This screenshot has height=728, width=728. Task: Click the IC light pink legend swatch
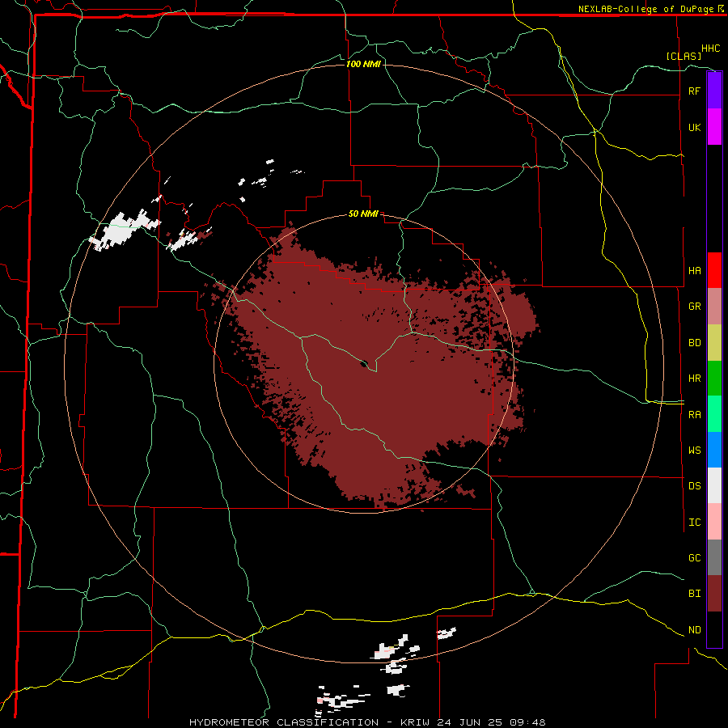tap(714, 522)
